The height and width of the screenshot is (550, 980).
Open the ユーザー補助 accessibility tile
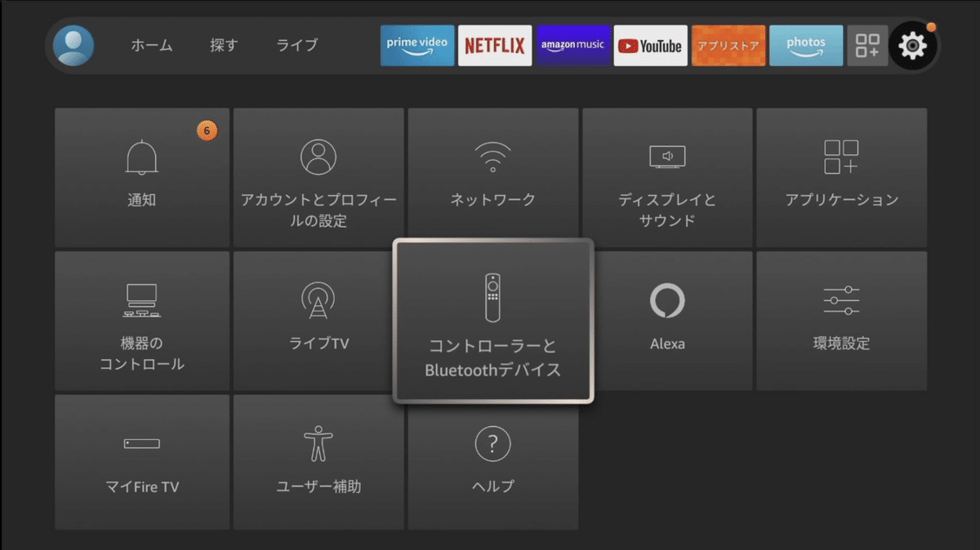(318, 462)
